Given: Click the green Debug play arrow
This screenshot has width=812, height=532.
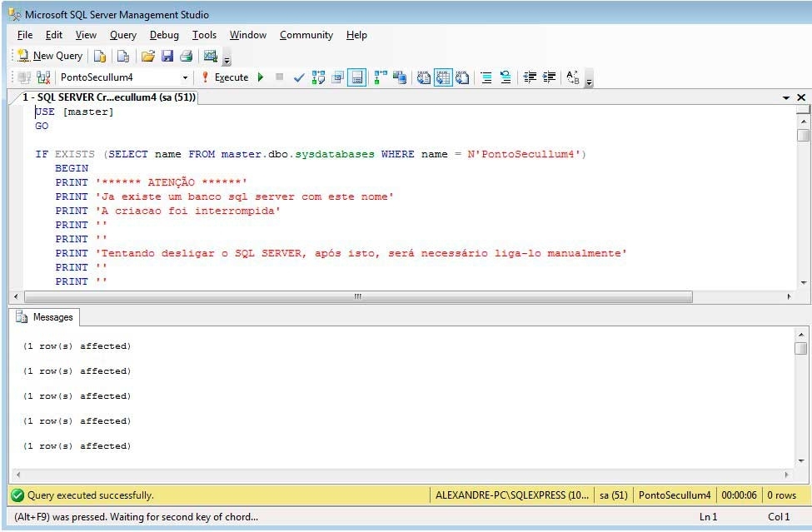Looking at the screenshot, I should [x=261, y=77].
